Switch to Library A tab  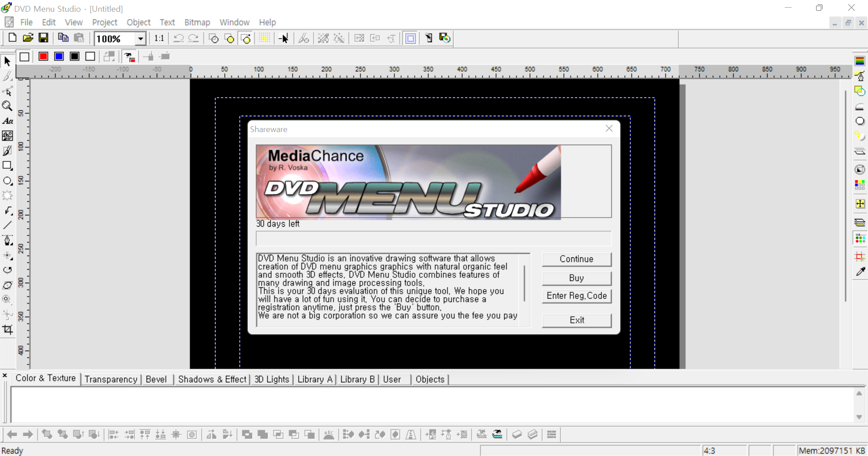click(x=315, y=380)
